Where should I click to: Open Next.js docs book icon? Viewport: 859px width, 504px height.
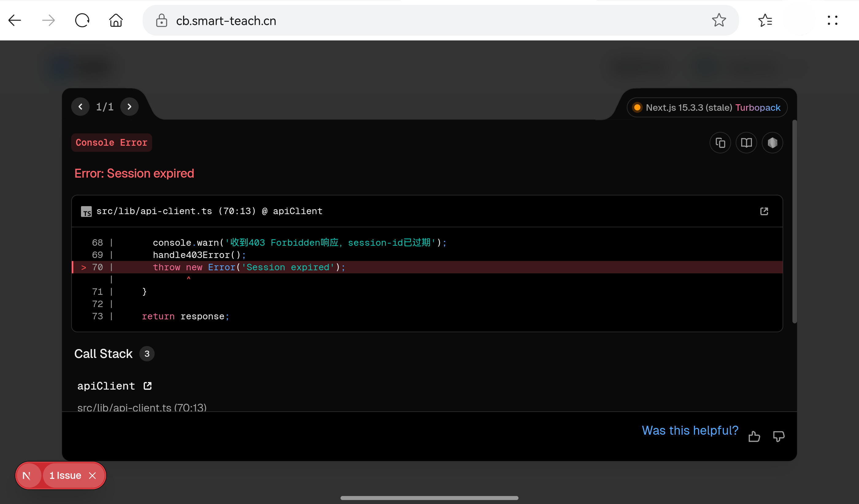pos(746,143)
